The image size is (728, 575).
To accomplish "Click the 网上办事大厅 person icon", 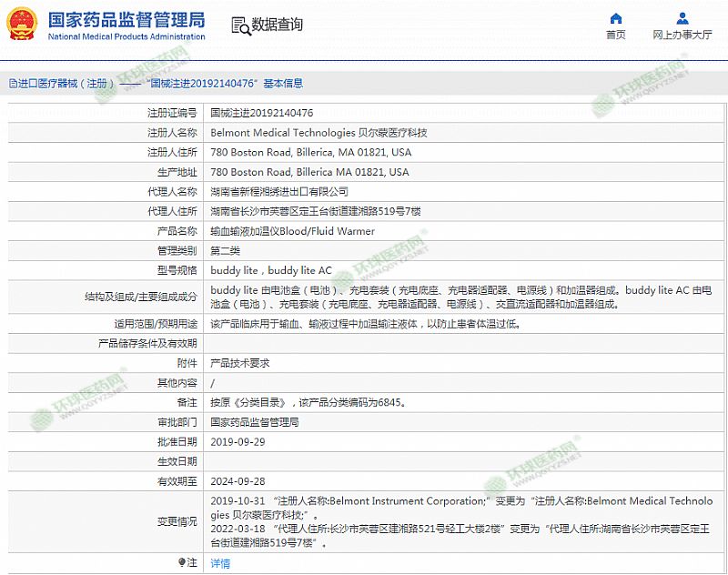I will tap(682, 18).
